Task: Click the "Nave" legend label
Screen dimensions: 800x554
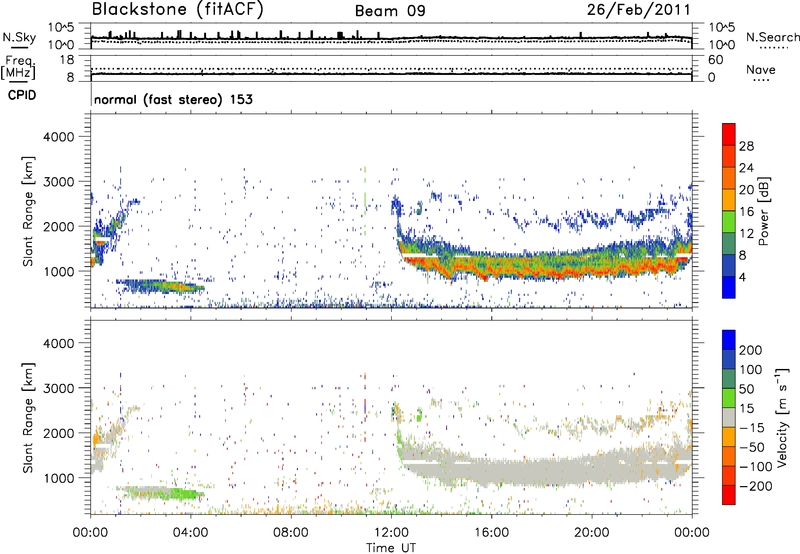Action: coord(760,70)
